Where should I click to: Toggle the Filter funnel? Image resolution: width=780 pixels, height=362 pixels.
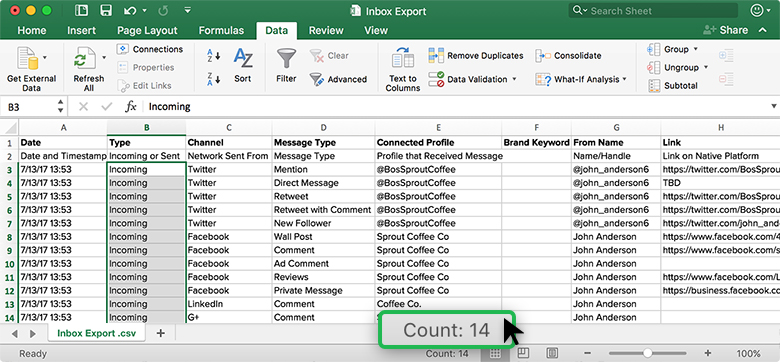click(x=286, y=66)
